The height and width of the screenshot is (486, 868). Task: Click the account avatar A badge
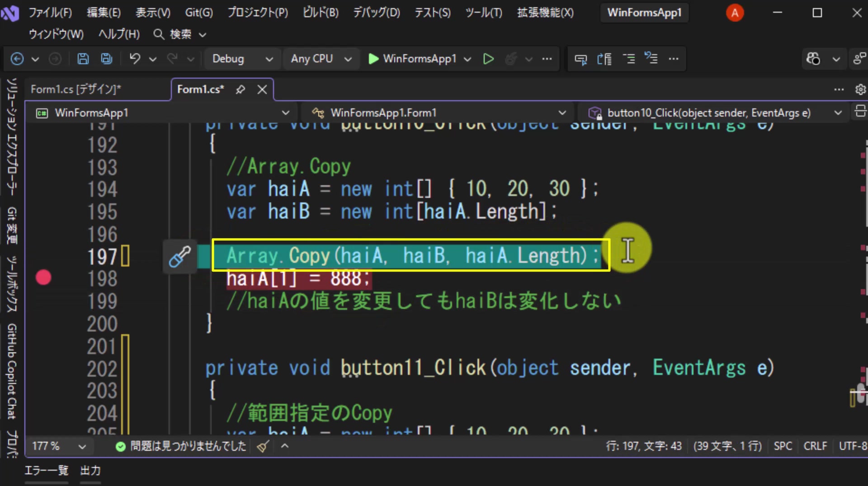point(735,13)
